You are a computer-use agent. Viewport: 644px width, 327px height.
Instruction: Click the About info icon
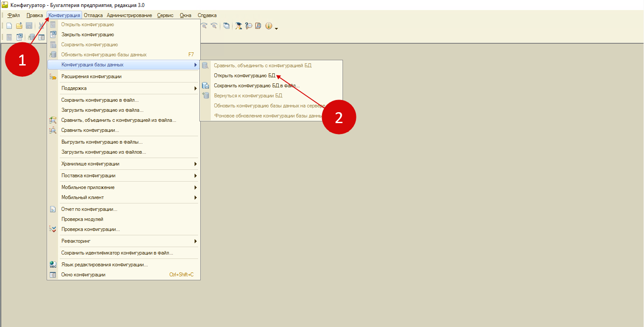268,26
